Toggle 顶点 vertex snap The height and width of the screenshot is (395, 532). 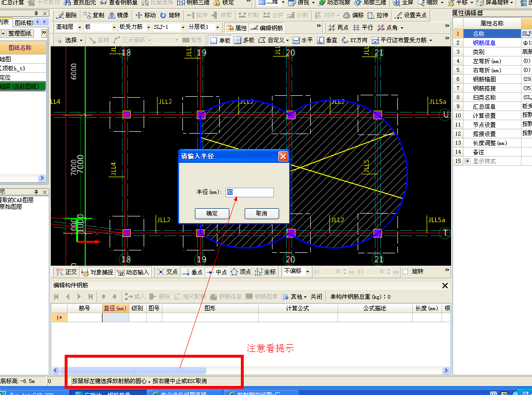click(x=241, y=272)
